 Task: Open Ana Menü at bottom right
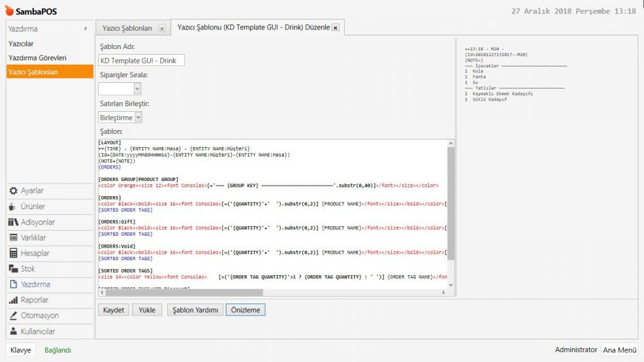pos(619,350)
